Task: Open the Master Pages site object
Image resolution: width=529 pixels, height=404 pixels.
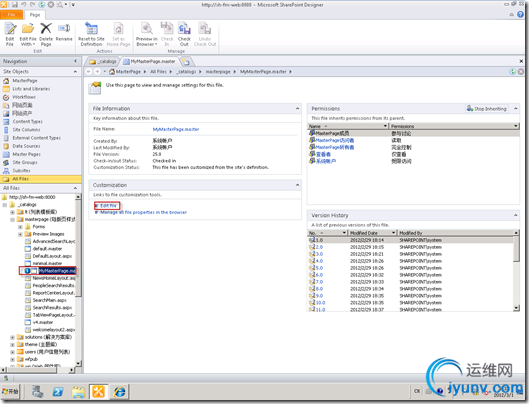Action: point(26,154)
